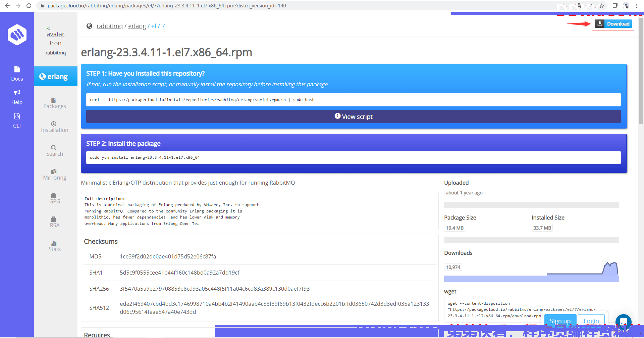Click the package title erlang-23.3.4.11-1.el7.x86_64.rpm
The image size is (644, 338).
[166, 52]
